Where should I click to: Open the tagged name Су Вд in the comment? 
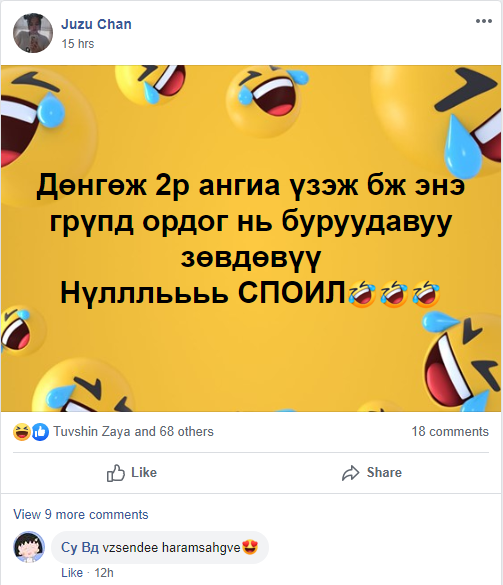pos(80,547)
